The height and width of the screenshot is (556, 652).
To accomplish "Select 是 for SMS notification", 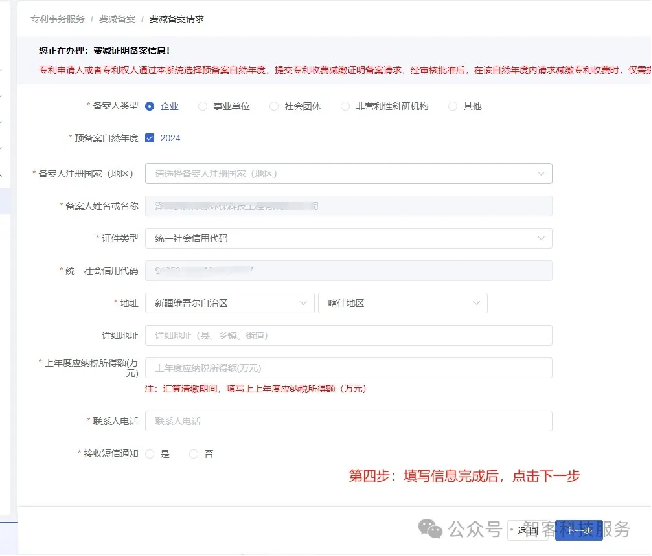I will pyautogui.click(x=150, y=454).
